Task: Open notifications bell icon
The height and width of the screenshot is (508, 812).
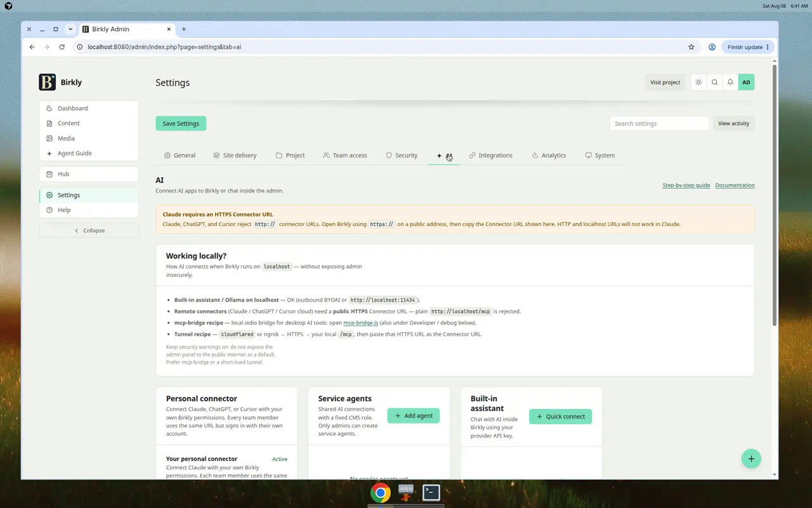Action: point(730,83)
